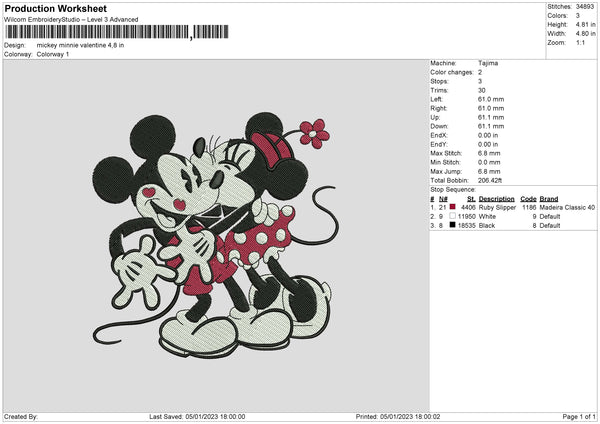Click the 'Ruby Slipper' description
The height and width of the screenshot is (424, 600).
coord(497,207)
